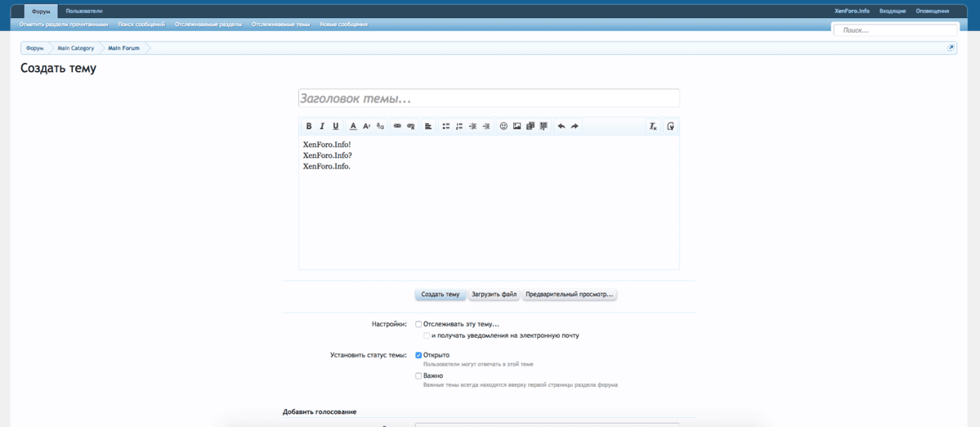This screenshot has width=980, height=427.
Task: Toggle underline formatting in the editor
Action: [336, 126]
